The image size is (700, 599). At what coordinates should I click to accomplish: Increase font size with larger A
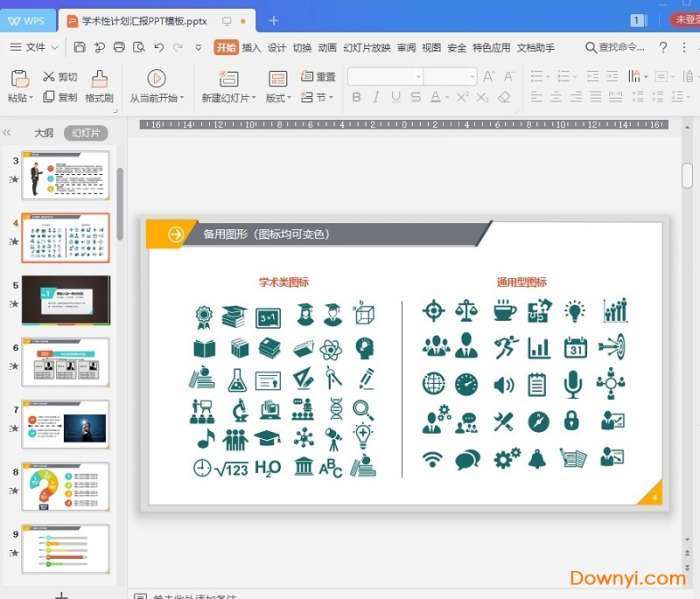(x=488, y=77)
